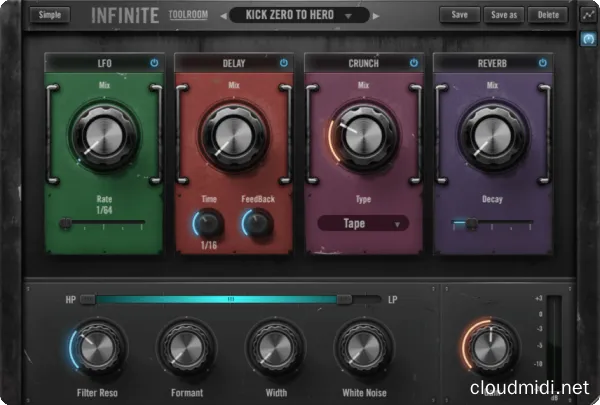This screenshot has height=405, width=600.
Task: Click the INFINITE logo
Action: click(125, 16)
